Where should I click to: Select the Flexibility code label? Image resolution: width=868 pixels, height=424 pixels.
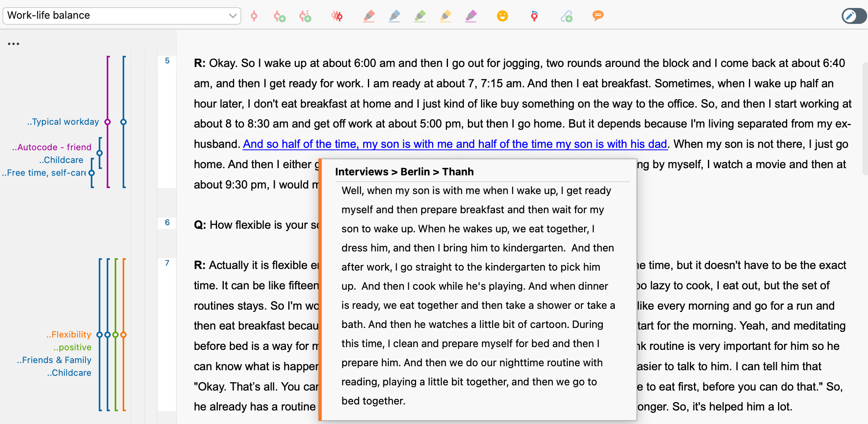tap(68, 334)
